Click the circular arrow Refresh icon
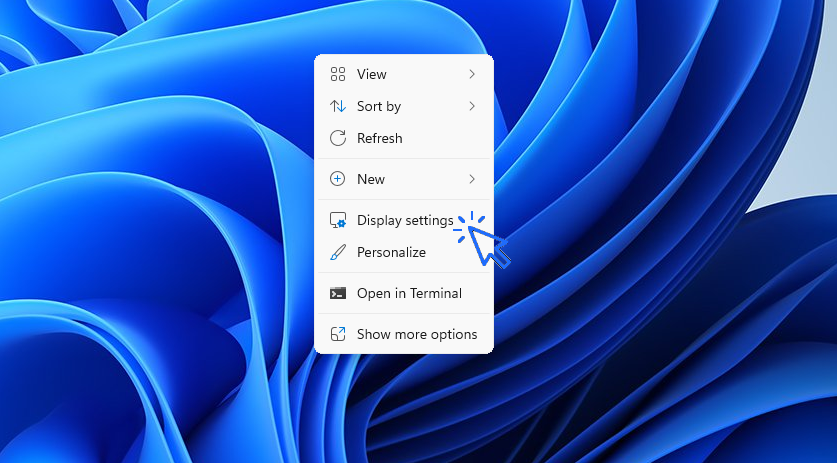Image resolution: width=837 pixels, height=463 pixels. (338, 138)
